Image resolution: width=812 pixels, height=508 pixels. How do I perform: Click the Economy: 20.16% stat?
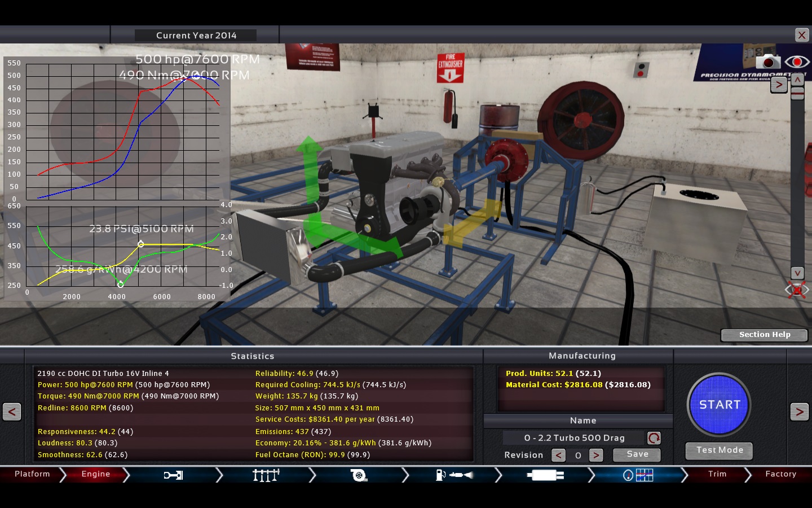343,443
